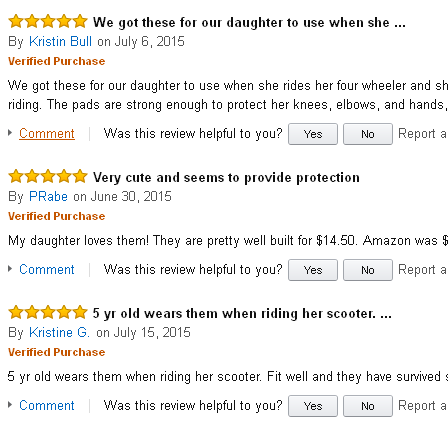Open Comment link under Kristin Bull's review
This screenshot has height=425, width=448.
[x=47, y=133]
